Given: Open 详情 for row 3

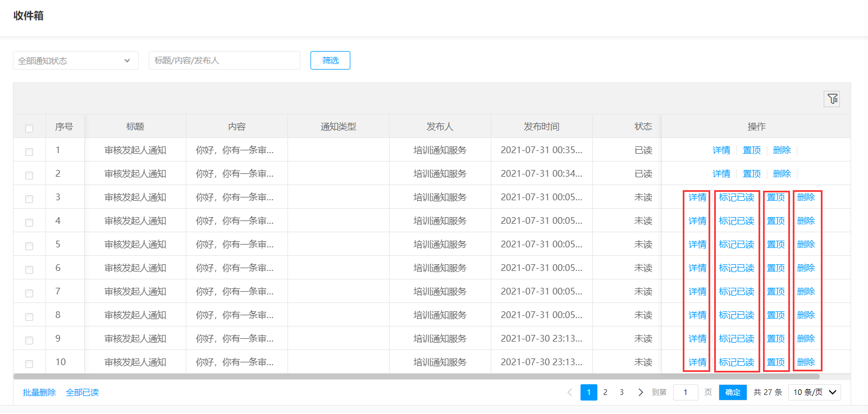Looking at the screenshot, I should click(697, 197).
